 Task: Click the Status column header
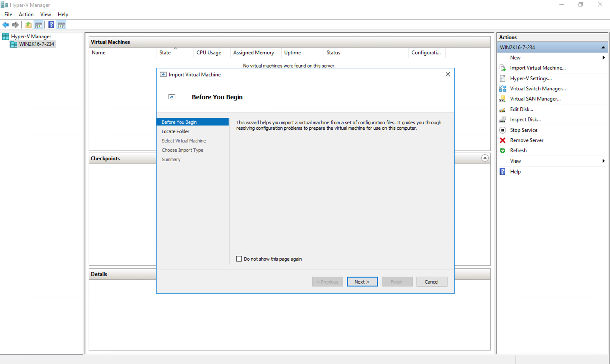click(x=366, y=53)
